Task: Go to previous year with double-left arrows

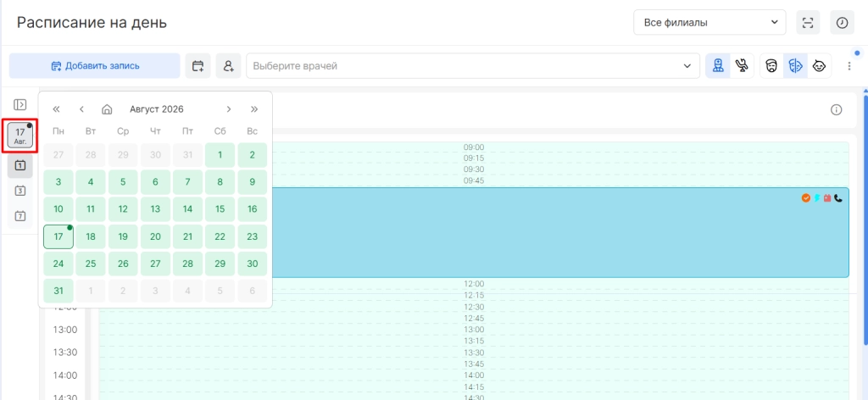Action: coord(56,109)
